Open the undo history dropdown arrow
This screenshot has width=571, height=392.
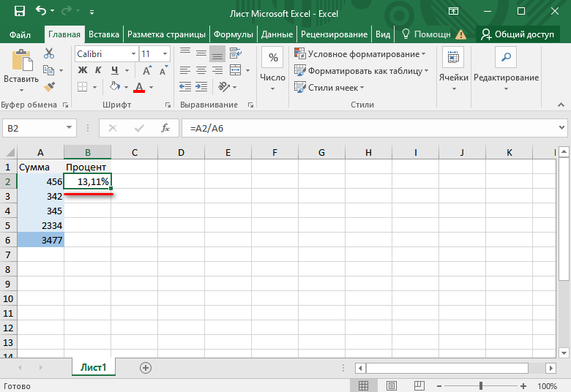(x=53, y=11)
